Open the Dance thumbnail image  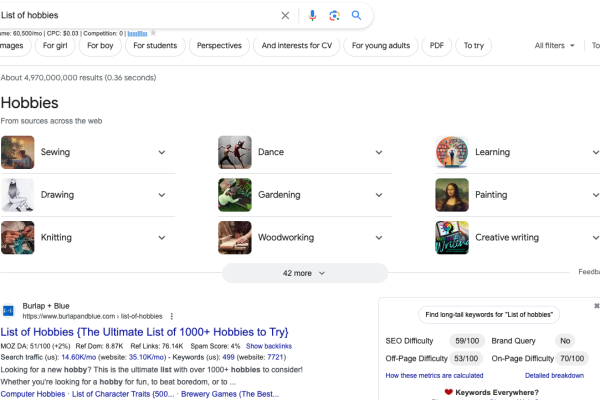(x=235, y=152)
